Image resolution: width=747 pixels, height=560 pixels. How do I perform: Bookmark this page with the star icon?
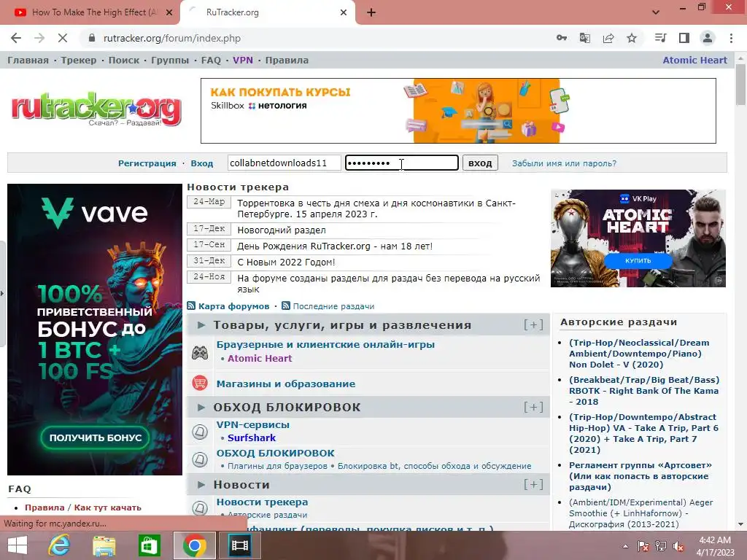[x=632, y=38]
